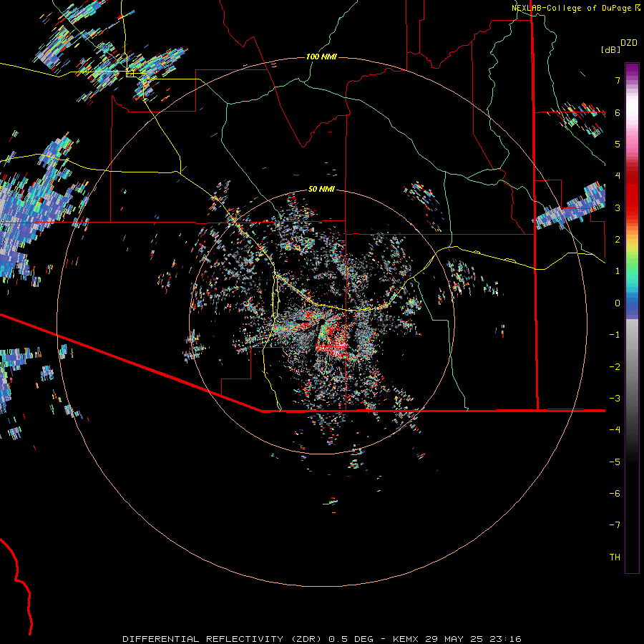
Task: Click the legend value 0 label
Action: 618,303
